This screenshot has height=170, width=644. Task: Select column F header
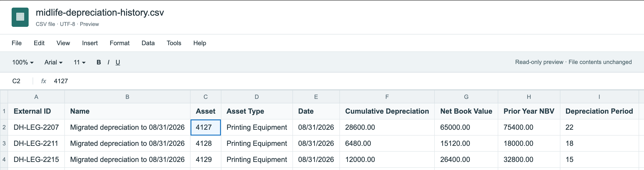(387, 97)
